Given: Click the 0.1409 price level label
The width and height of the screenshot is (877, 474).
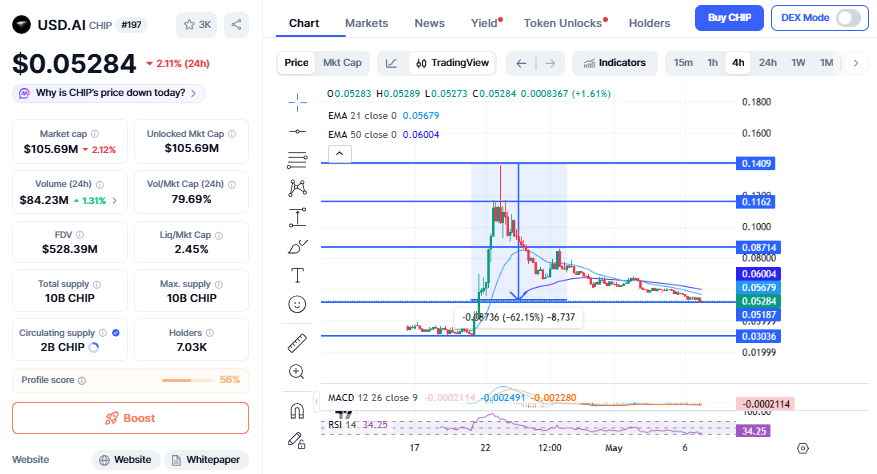Looking at the screenshot, I should (x=756, y=163).
